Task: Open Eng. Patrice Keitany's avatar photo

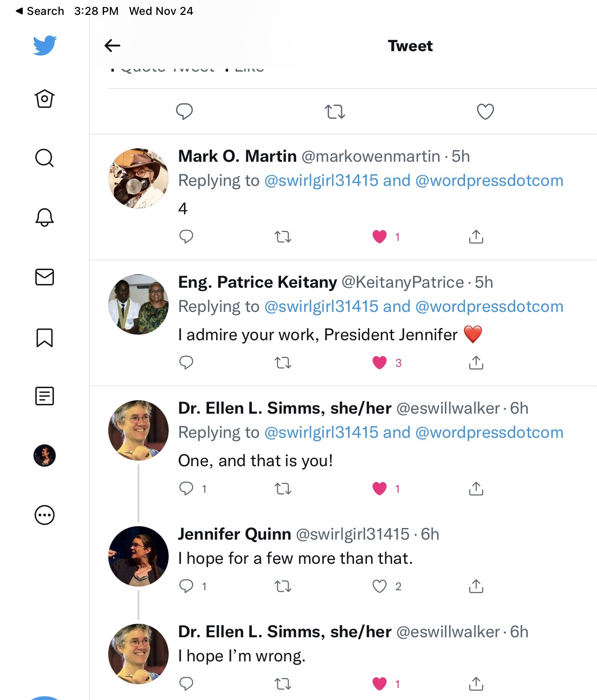Action: pyautogui.click(x=138, y=304)
